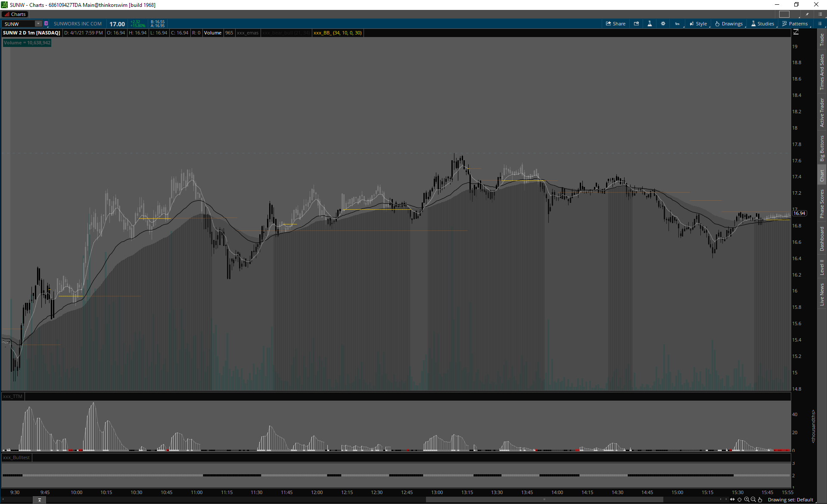Click the zoom in magnifier icon

coord(746,500)
